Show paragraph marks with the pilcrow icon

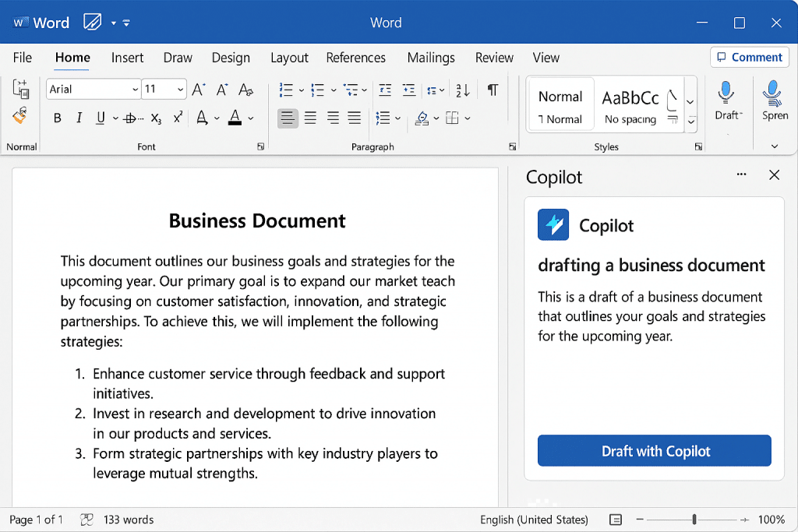coord(493,90)
